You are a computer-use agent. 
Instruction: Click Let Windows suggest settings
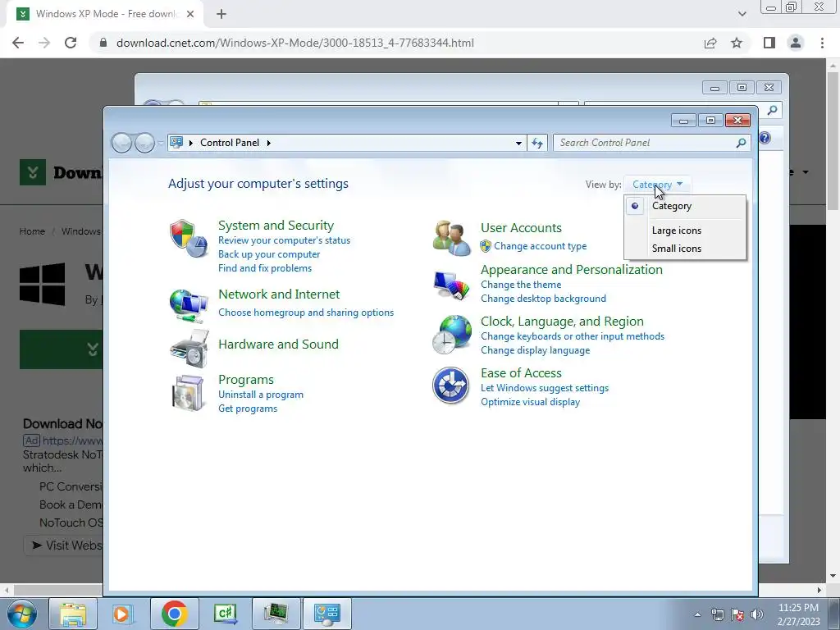[545, 388]
